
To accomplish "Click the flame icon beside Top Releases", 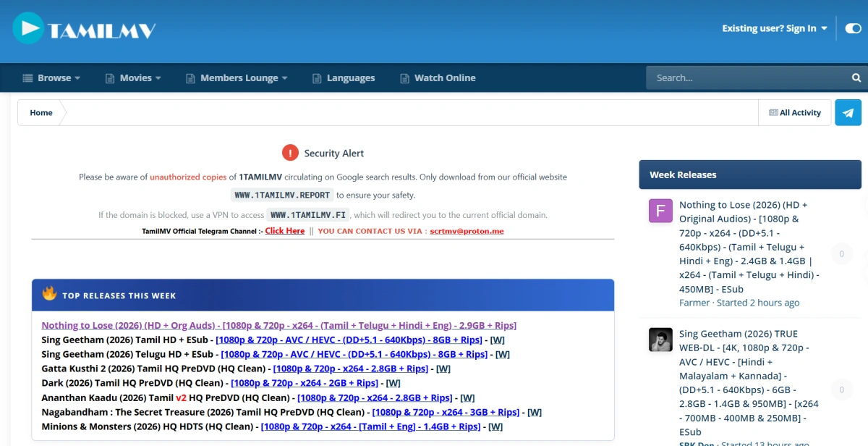I will pos(49,294).
